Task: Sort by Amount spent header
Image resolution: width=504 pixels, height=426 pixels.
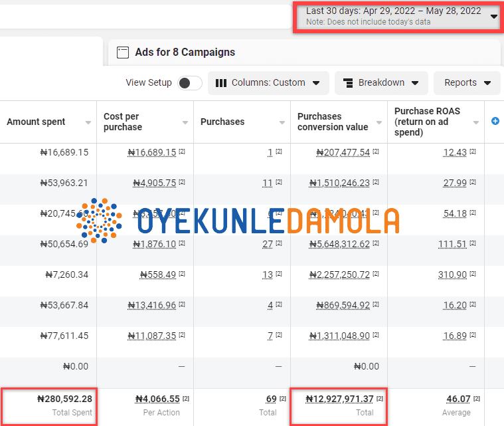Action: pos(36,122)
